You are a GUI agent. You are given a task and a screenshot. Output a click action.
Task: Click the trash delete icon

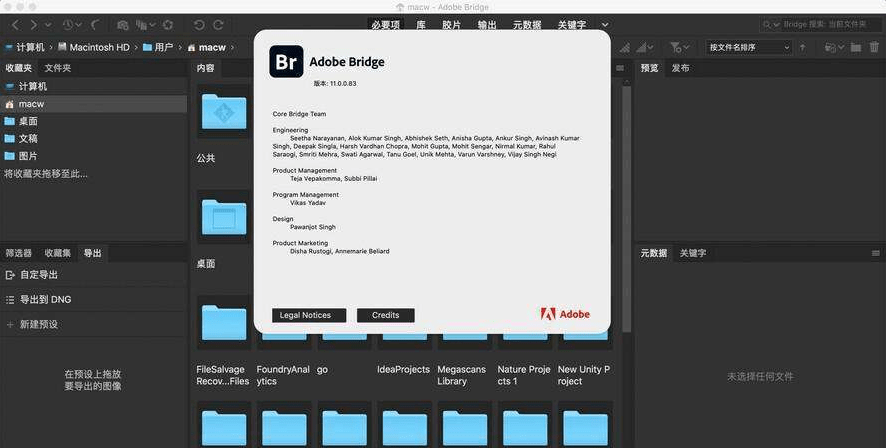coord(873,47)
